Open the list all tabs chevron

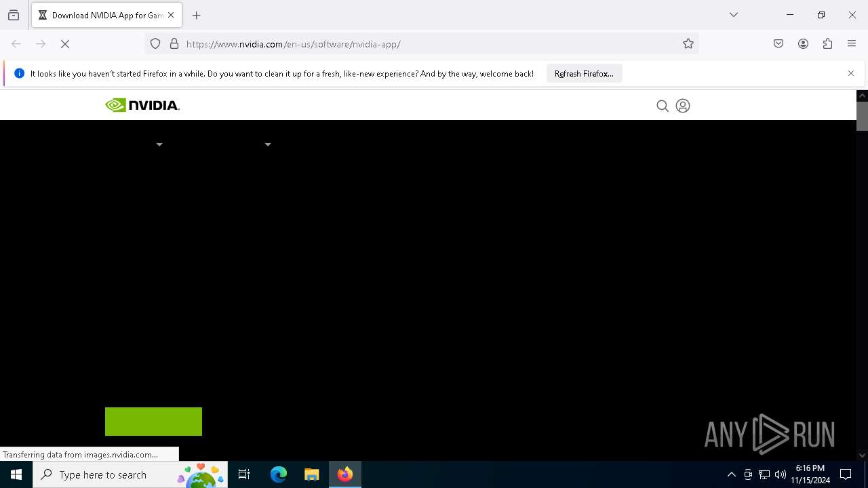pos(734,15)
